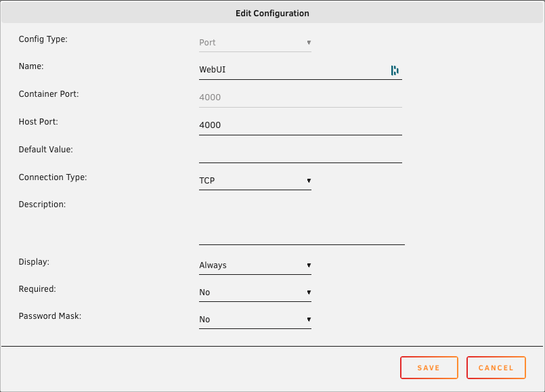Click the Config Type label
This screenshot has width=545, height=392.
(43, 39)
